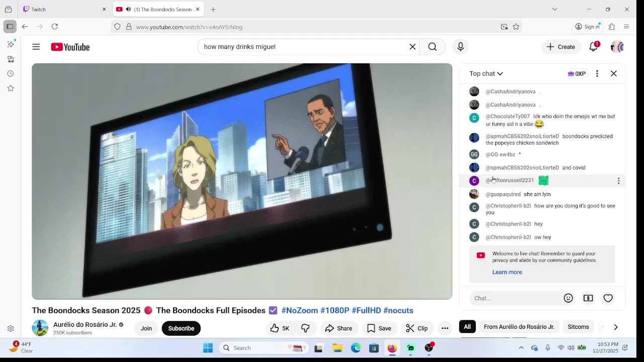The height and width of the screenshot is (362, 644).
Task: Open the Aurélio do Rosário Jr. channel name
Action: tap(85, 325)
